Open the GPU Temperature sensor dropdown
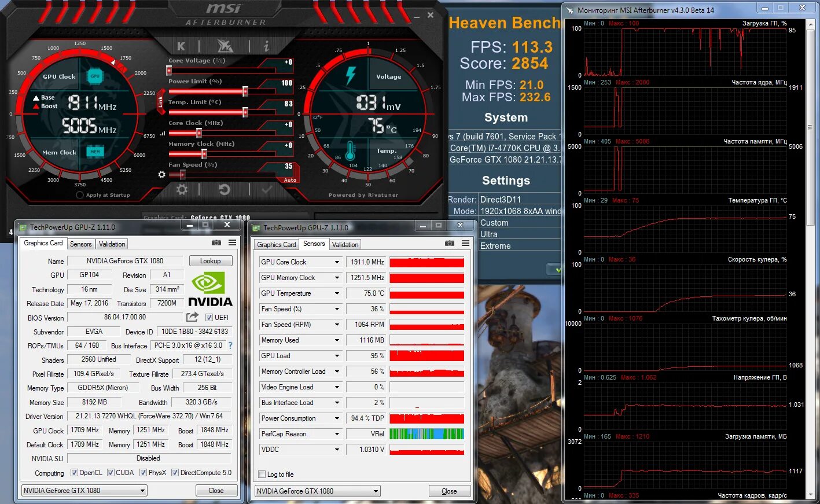This screenshot has width=820, height=504. click(337, 293)
